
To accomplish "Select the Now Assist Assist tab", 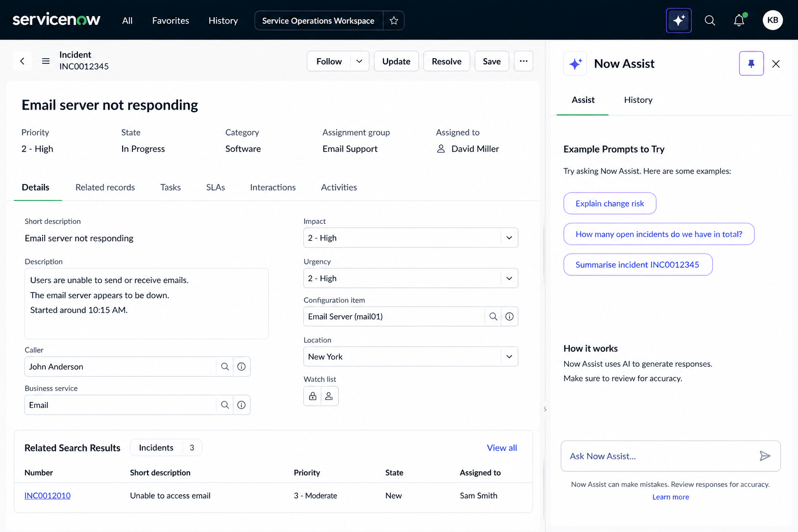I will pyautogui.click(x=583, y=100).
